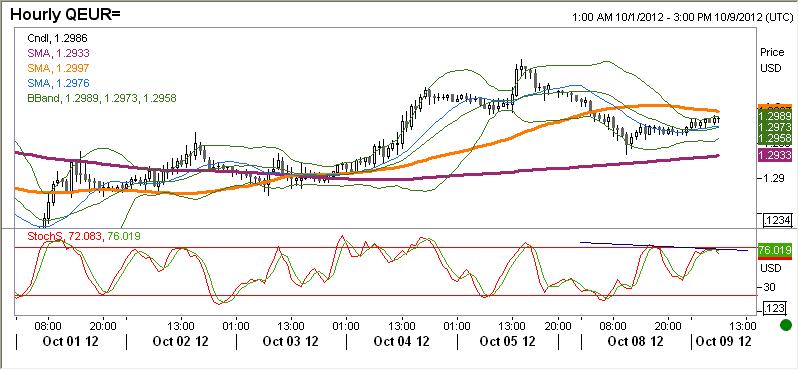Click the Oct 03 12 date label

click(290, 341)
